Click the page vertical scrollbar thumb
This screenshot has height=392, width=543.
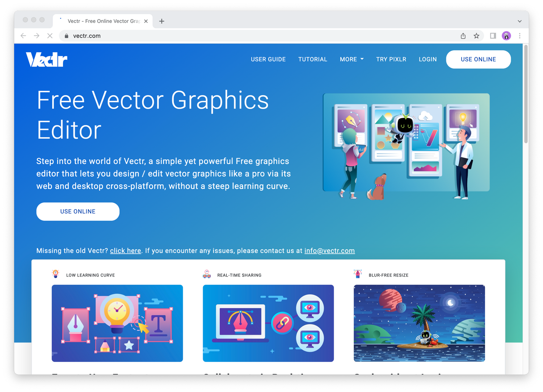[526, 94]
